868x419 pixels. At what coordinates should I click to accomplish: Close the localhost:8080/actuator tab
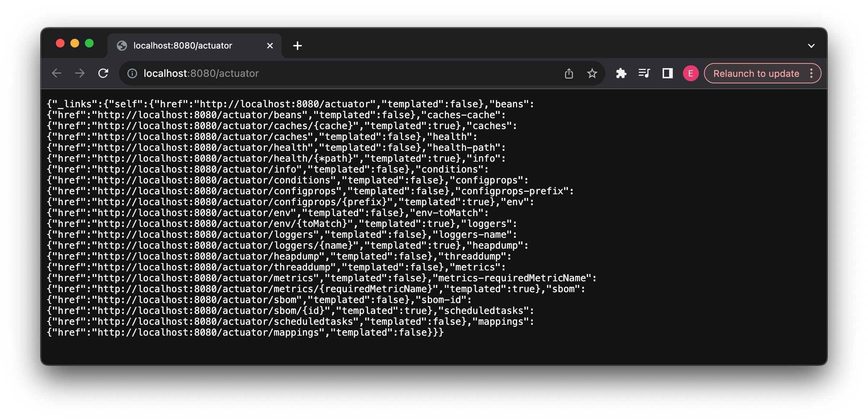[270, 45]
